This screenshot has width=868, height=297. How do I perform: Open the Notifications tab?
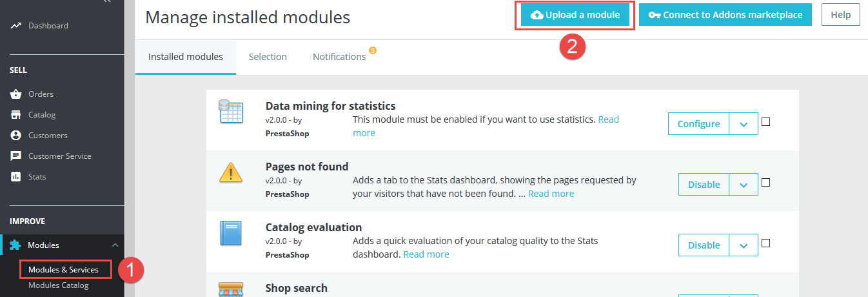(x=339, y=57)
